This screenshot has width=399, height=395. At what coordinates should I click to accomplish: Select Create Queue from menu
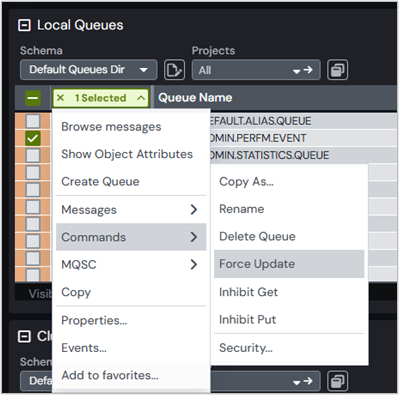click(x=131, y=181)
